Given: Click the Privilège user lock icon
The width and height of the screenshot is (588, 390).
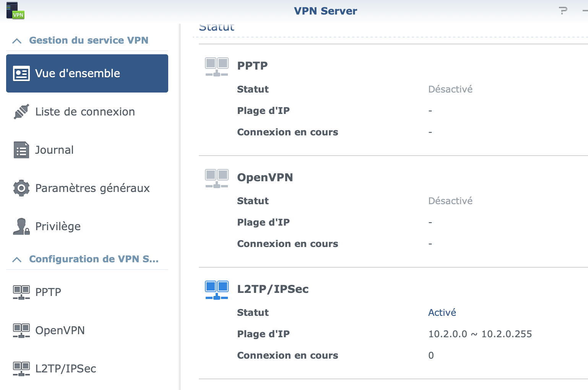Looking at the screenshot, I should point(21,226).
